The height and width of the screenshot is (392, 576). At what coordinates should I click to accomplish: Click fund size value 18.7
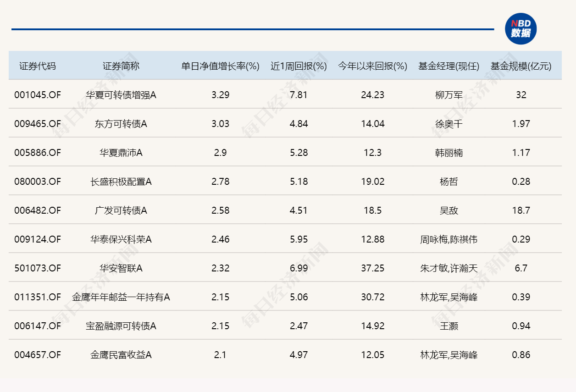521,210
